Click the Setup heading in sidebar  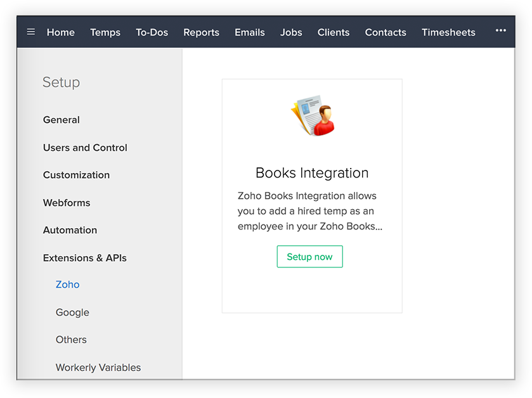(x=62, y=82)
